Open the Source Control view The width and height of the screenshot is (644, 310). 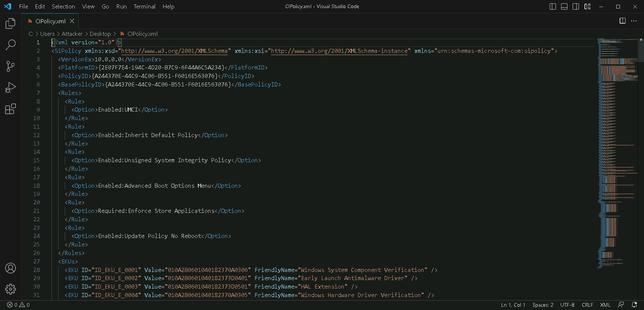[10, 67]
